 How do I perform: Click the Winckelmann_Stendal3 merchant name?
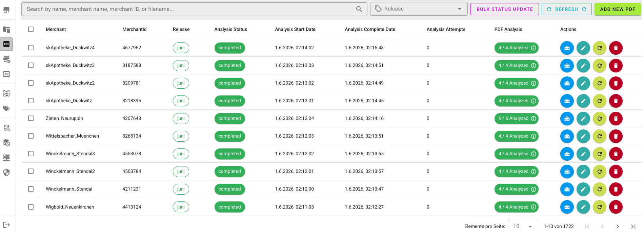[70, 154]
